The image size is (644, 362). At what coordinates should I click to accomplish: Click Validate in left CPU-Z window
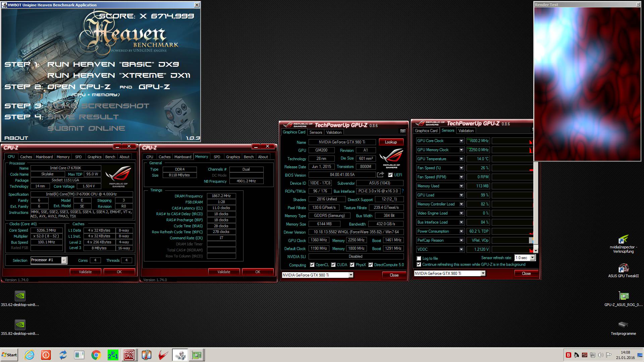[85, 272]
